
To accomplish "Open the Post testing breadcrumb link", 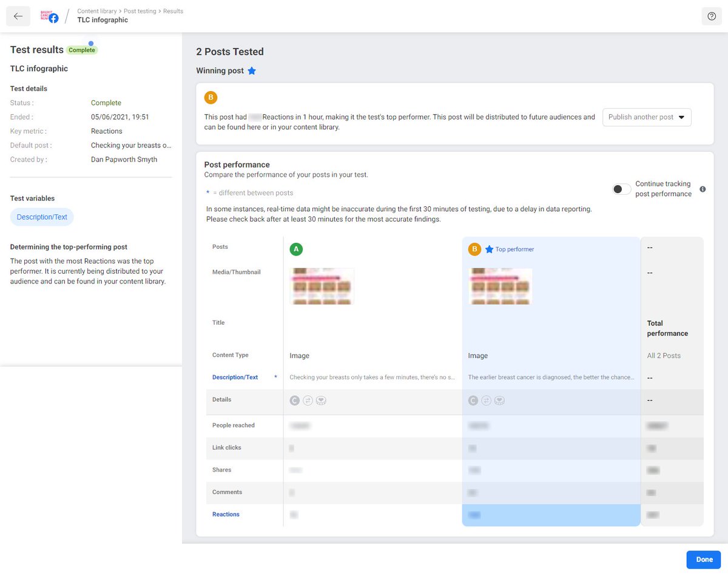I will 139,10.
